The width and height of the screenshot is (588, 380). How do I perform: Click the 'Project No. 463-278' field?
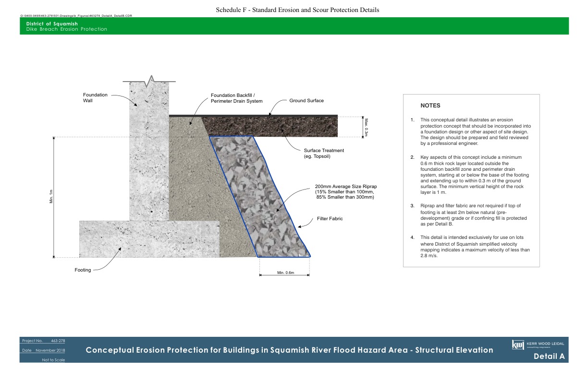[43, 341]
